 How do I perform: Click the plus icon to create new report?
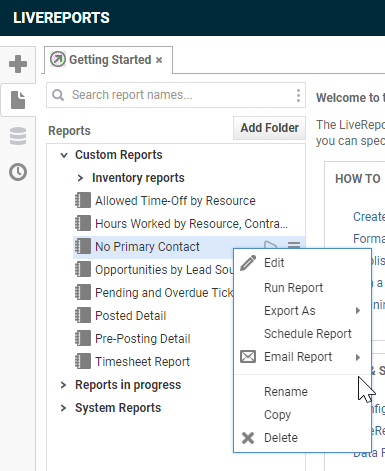(18, 64)
